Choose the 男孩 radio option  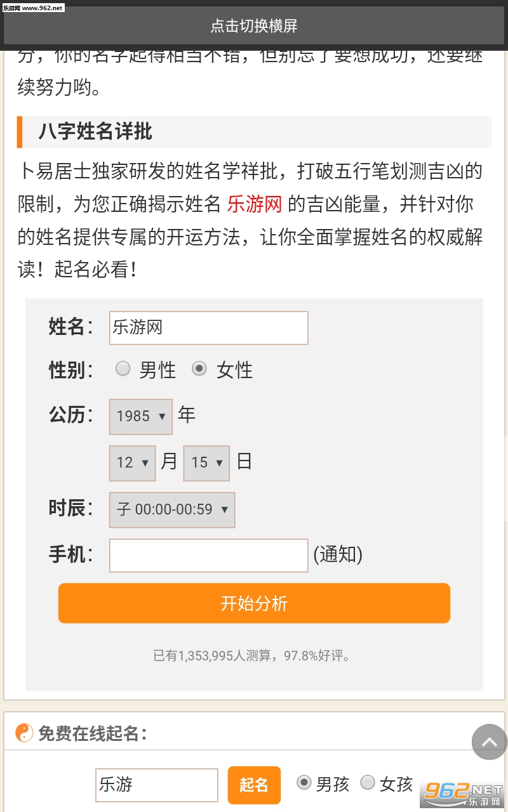tap(304, 783)
